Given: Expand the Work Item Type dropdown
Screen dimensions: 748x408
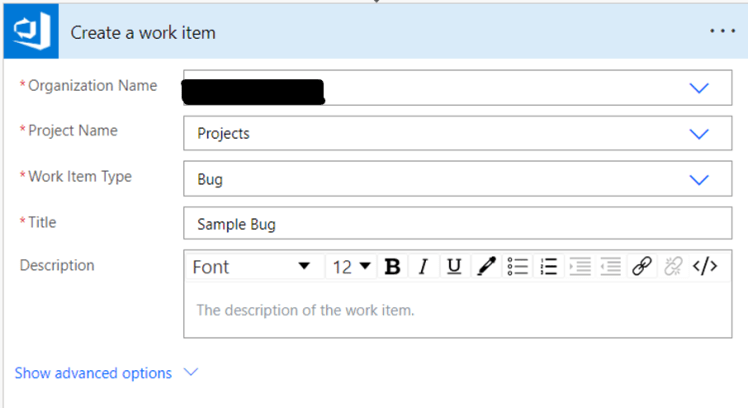Looking at the screenshot, I should tap(699, 180).
